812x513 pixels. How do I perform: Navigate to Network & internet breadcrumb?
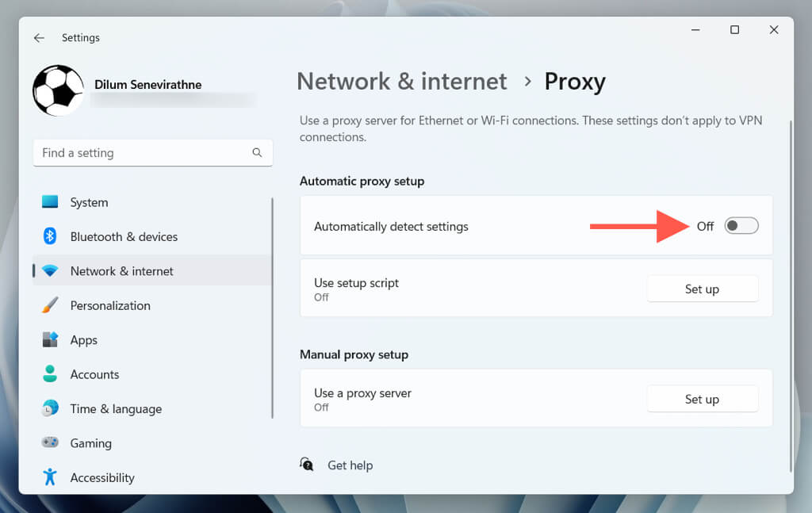tap(401, 82)
